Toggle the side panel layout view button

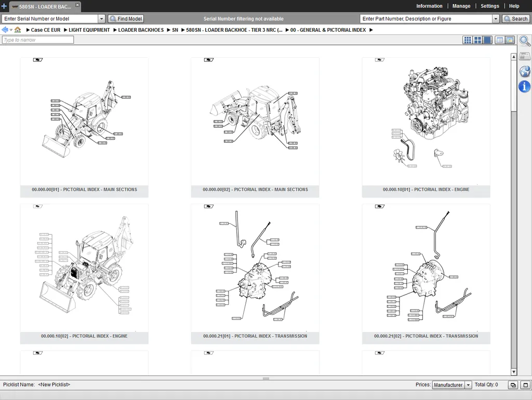point(499,40)
